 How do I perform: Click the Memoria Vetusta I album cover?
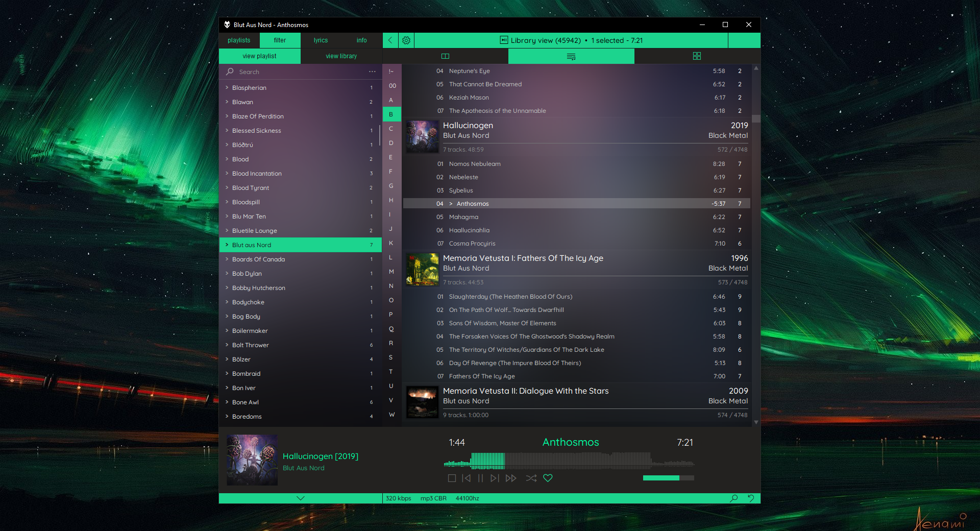422,269
